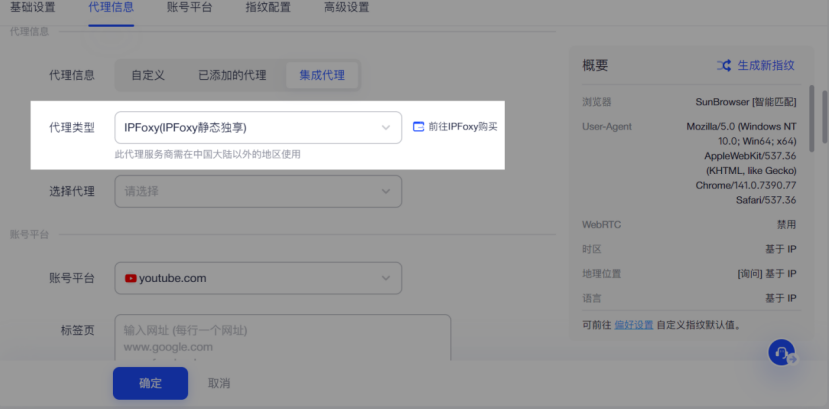This screenshot has width=829, height=409.
Task: Expand the 选择代理 dropdown
Action: [258, 191]
